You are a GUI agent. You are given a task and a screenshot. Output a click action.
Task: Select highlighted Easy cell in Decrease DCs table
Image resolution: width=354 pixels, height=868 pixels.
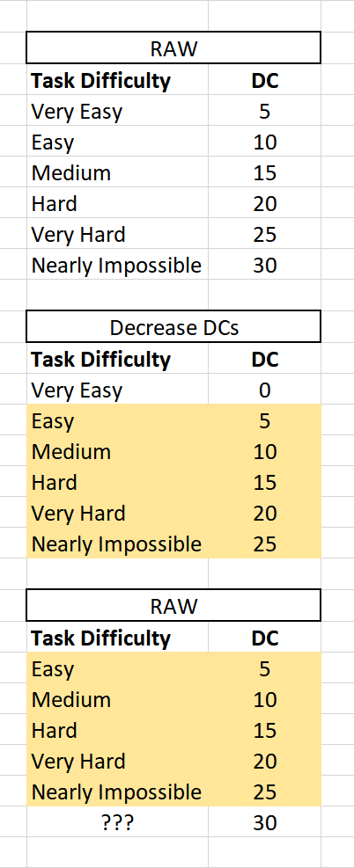117,420
